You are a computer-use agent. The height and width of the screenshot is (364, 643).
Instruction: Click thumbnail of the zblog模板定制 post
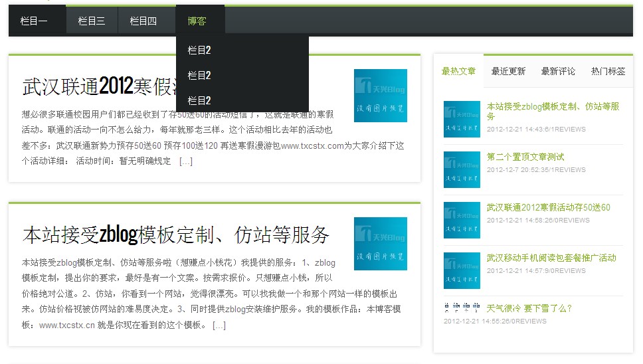381,244
